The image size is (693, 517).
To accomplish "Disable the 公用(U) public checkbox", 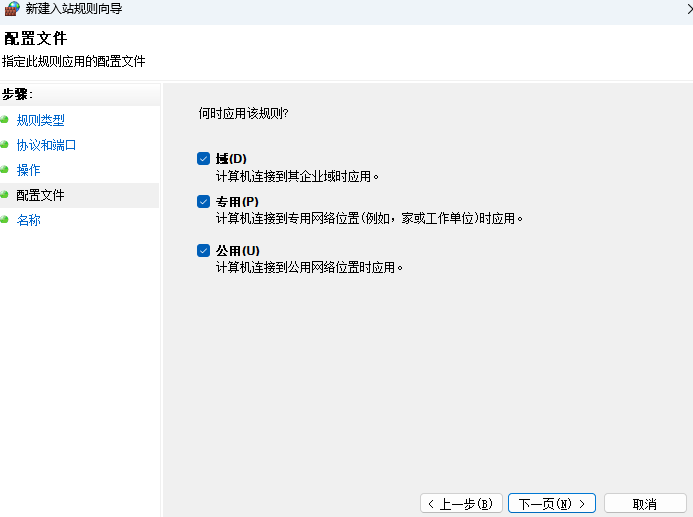I will 203,251.
